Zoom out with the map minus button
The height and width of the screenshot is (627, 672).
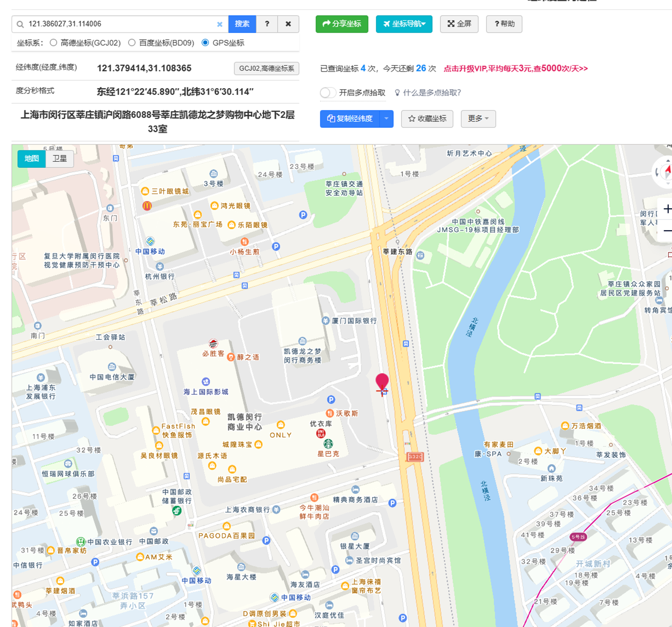667,231
